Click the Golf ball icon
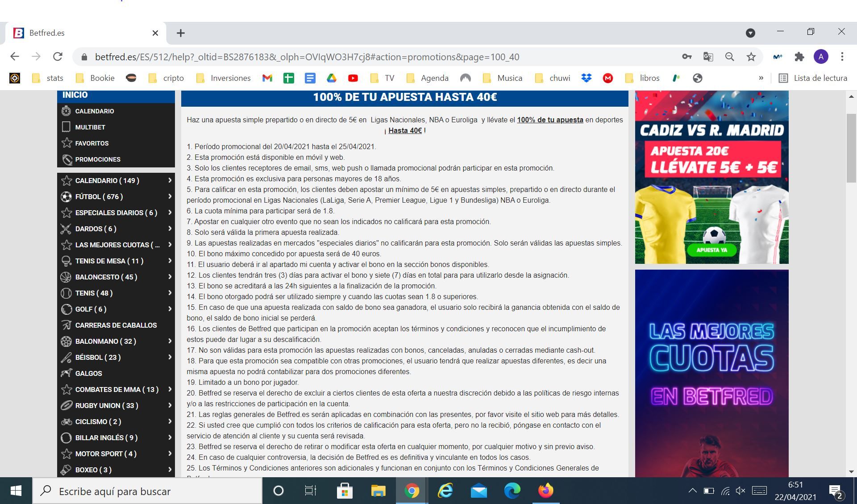 (66, 309)
